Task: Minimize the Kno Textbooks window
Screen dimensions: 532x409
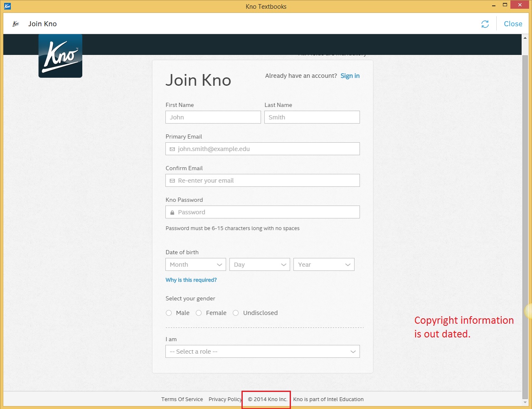Action: click(494, 6)
